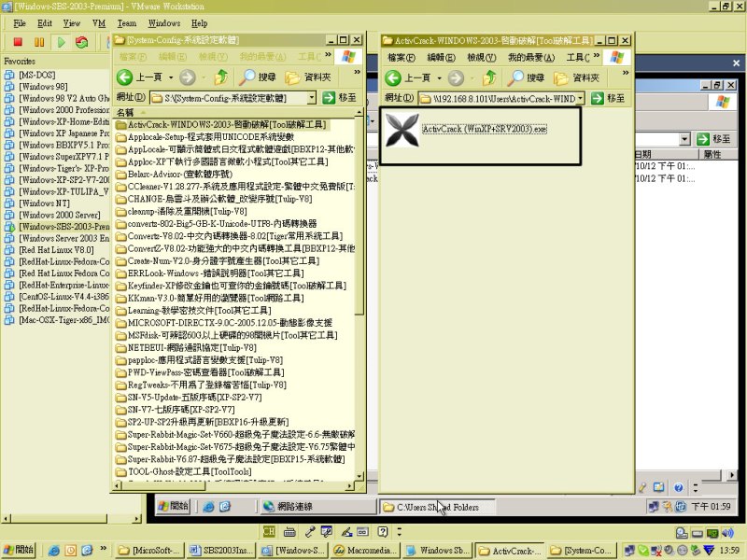Pause the VM using the yellow pause icon

pyautogui.click(x=39, y=42)
